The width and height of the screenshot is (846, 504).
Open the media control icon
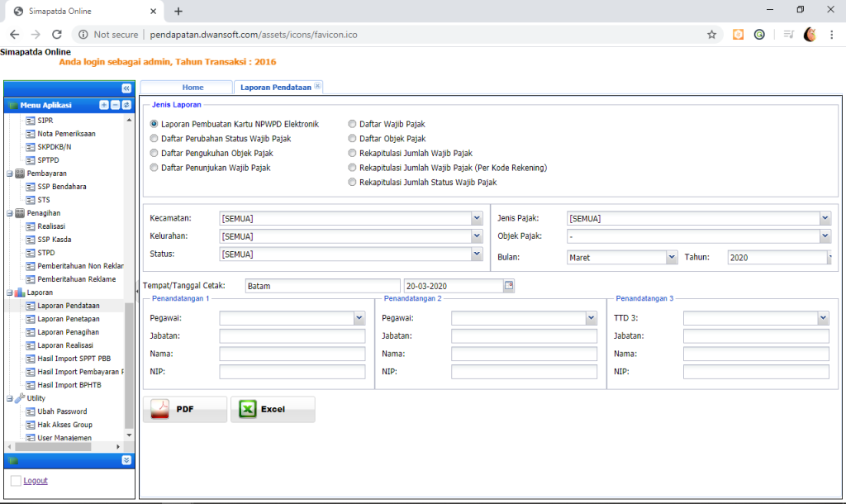click(789, 35)
